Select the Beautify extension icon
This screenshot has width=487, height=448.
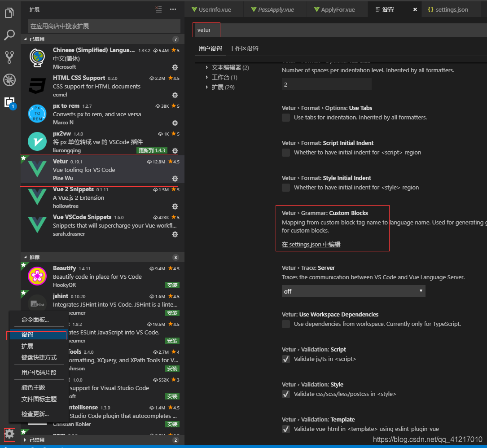(37, 276)
